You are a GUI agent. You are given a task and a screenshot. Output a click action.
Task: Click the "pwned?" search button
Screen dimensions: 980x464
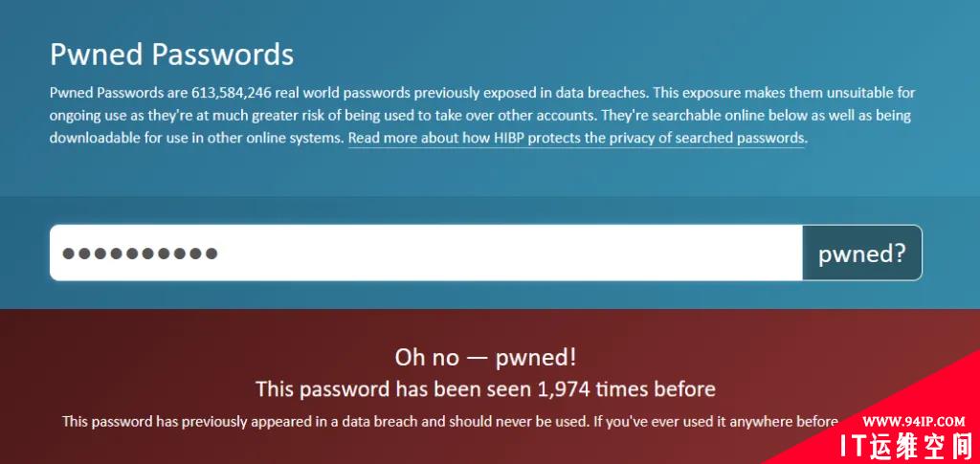[862, 253]
